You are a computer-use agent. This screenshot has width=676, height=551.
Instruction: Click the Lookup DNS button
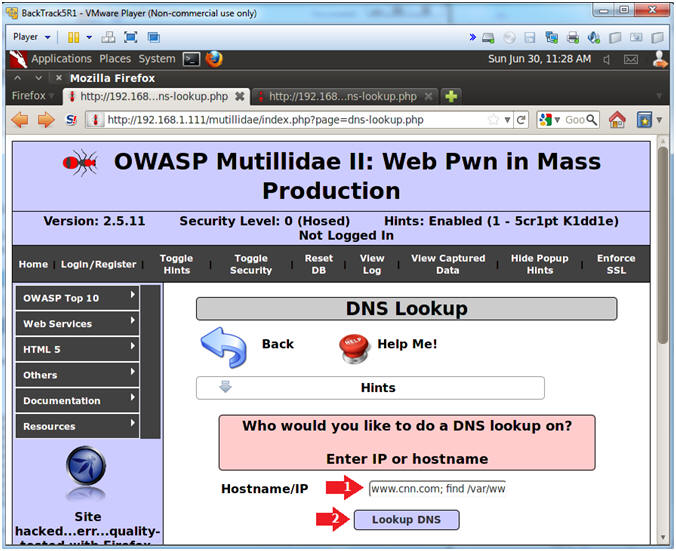pyautogui.click(x=407, y=520)
